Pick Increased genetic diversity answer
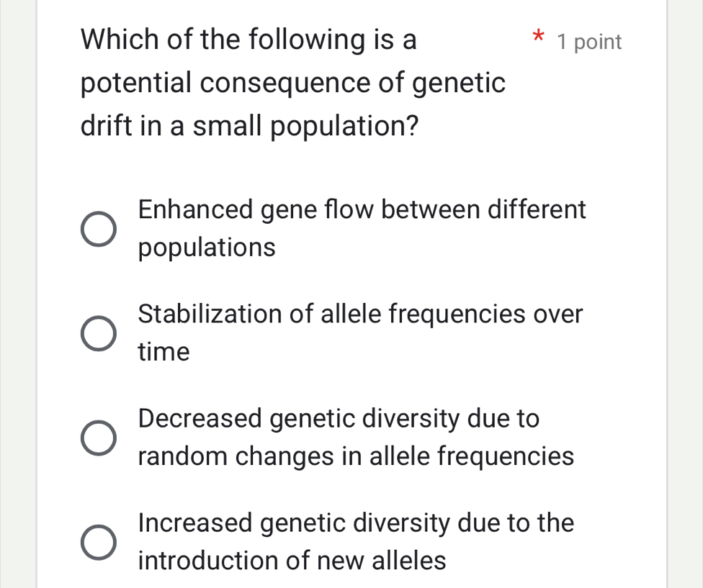703x588 pixels. click(99, 542)
